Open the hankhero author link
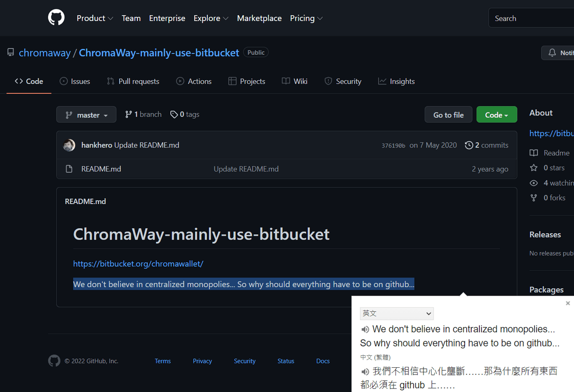 [96, 145]
